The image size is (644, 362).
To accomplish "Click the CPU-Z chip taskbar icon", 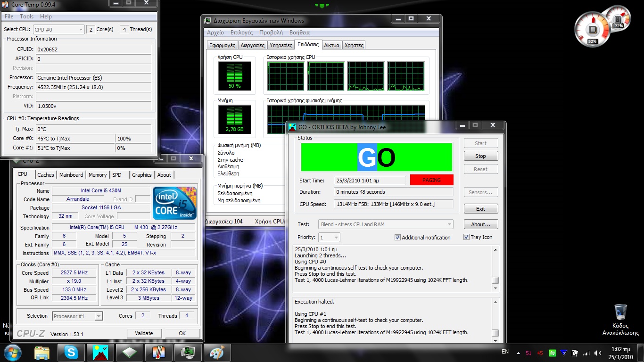I will (129, 352).
